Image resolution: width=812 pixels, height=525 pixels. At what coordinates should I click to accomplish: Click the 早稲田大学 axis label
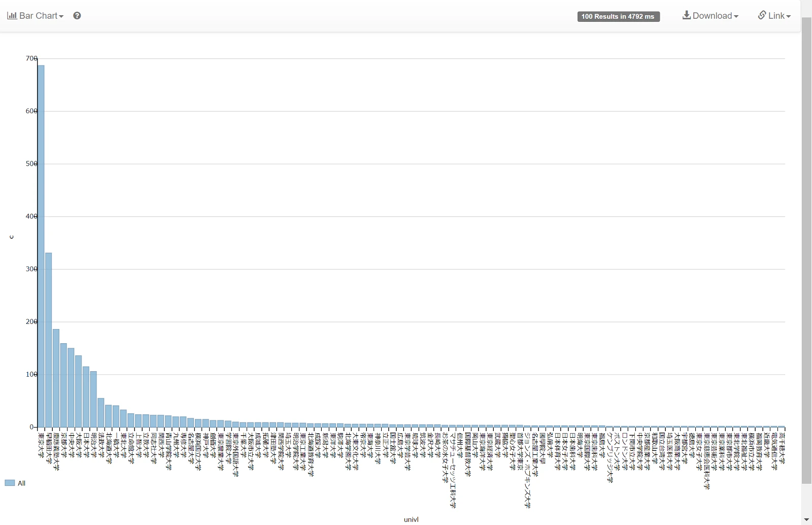(49, 448)
